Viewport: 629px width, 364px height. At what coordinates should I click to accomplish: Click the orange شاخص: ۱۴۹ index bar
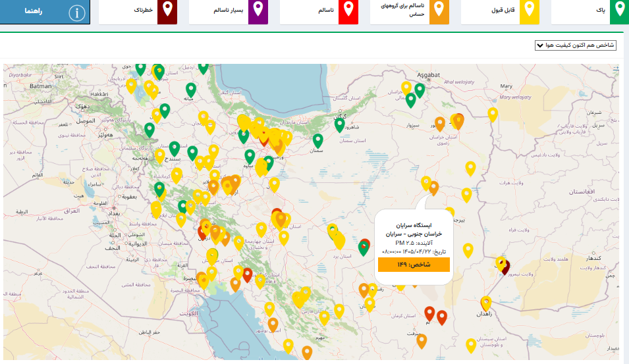[414, 265]
